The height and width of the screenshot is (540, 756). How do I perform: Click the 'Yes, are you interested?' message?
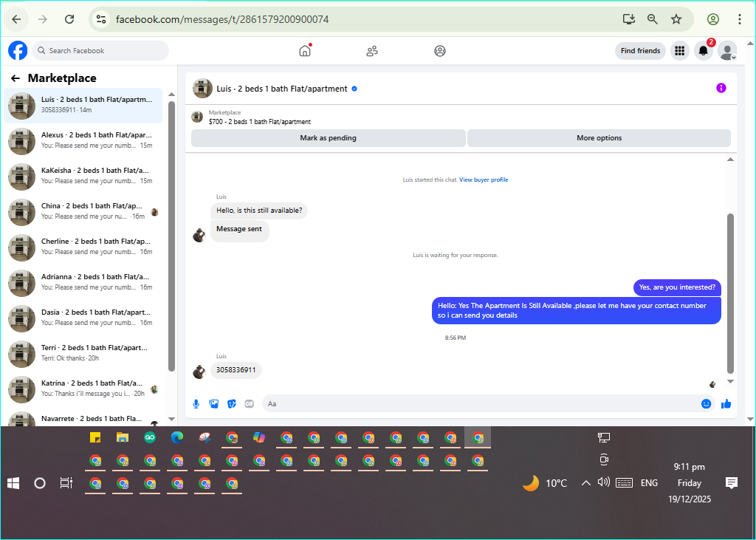click(x=677, y=287)
